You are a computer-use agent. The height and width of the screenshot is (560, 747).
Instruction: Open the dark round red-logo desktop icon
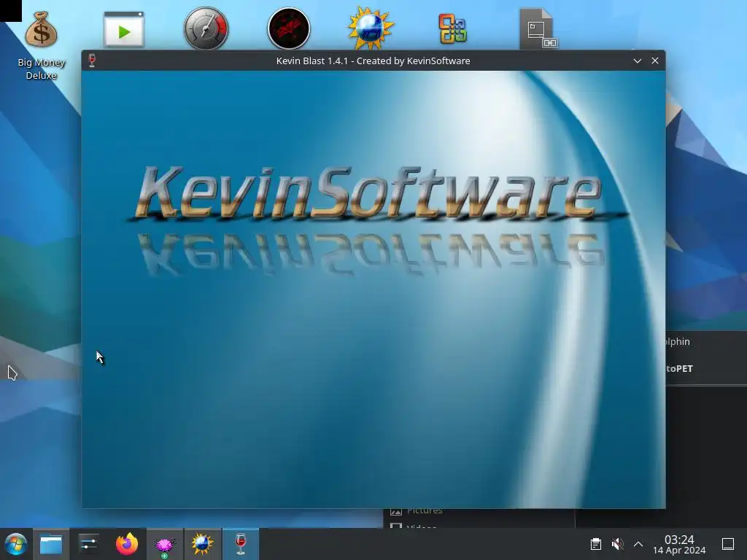(x=289, y=28)
